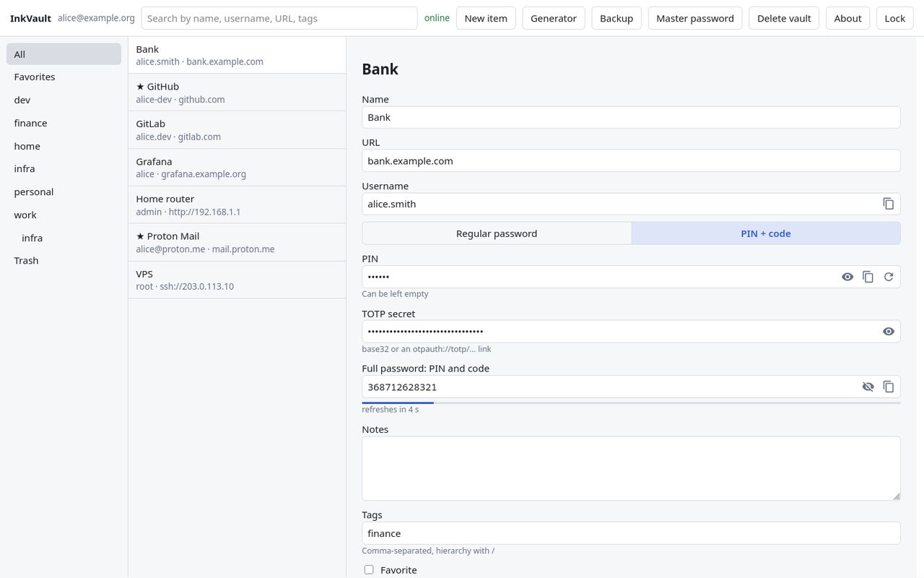Open the About dialog
Viewport: 924px width, 578px height.
(847, 18)
